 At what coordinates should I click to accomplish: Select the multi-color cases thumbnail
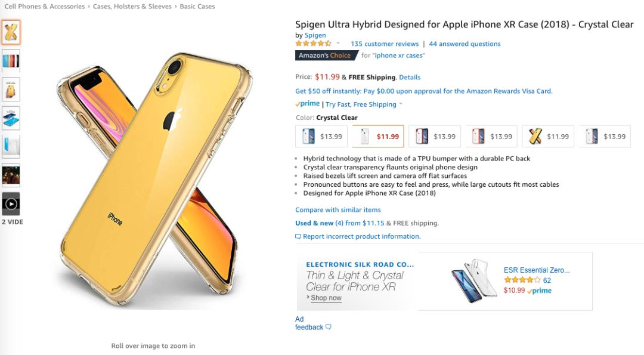click(11, 61)
